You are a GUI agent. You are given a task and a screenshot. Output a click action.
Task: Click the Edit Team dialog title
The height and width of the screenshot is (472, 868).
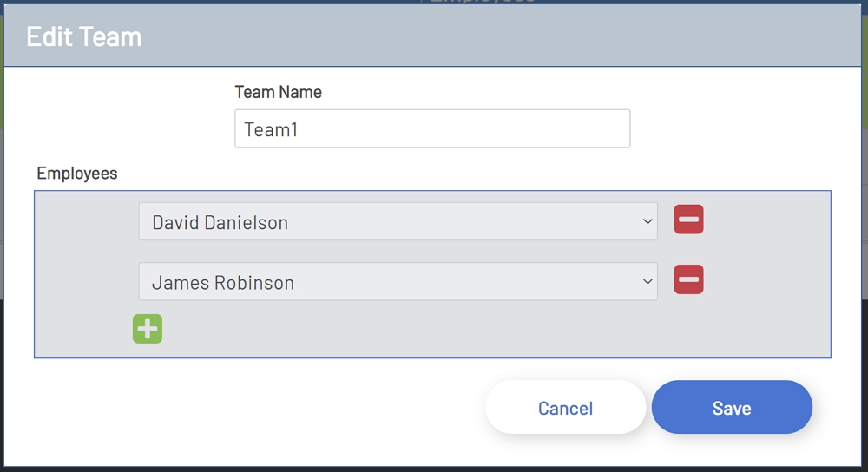click(84, 37)
